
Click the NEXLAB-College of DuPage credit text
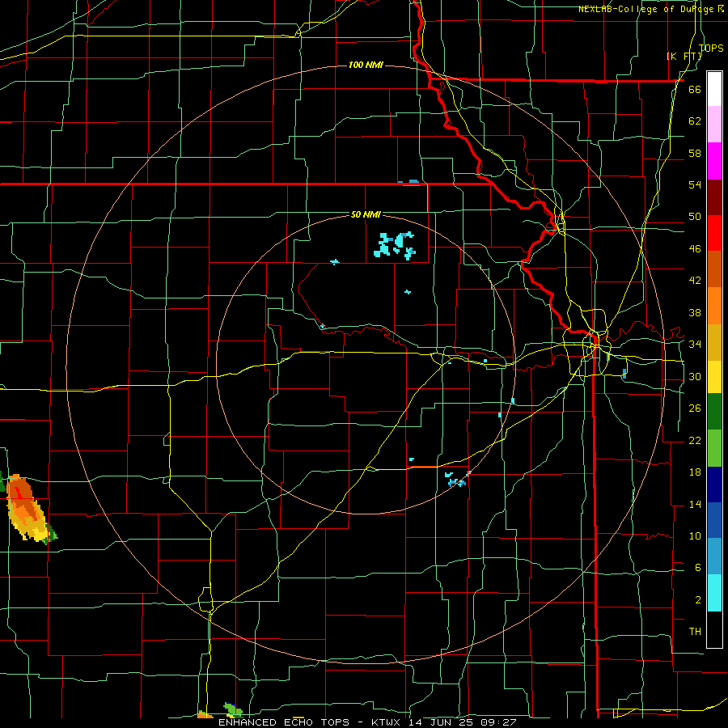(650, 9)
